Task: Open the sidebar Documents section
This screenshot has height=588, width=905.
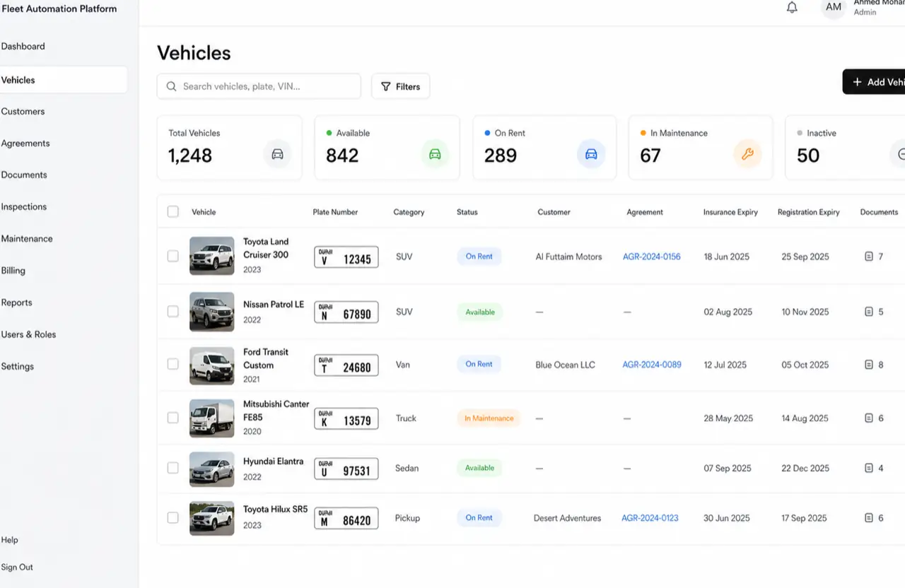Action: (x=24, y=175)
